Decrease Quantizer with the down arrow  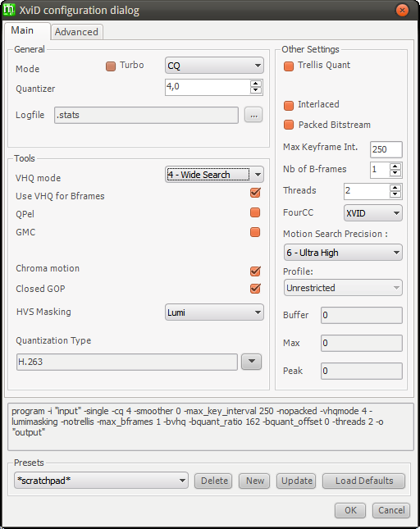coord(256,90)
